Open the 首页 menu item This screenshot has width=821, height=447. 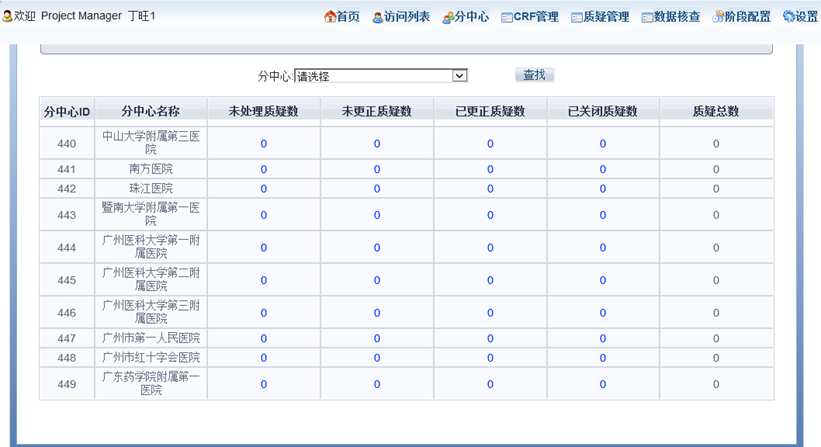click(348, 17)
